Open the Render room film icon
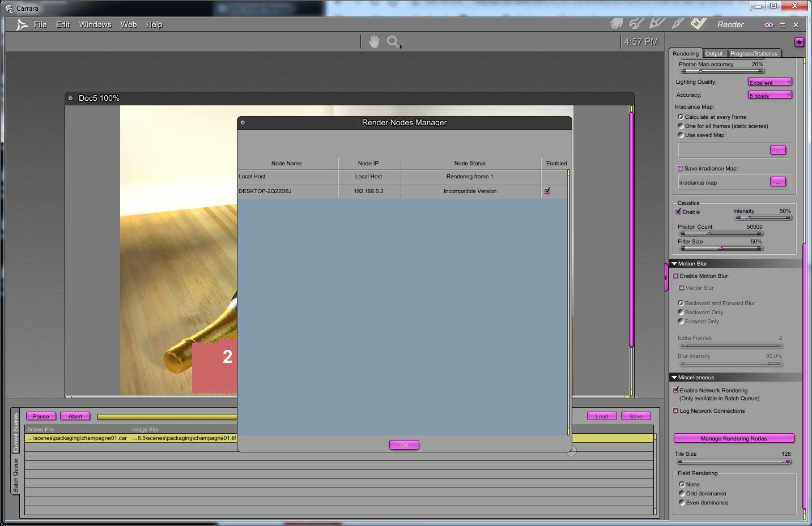Image resolution: width=812 pixels, height=526 pixels. 698,24
